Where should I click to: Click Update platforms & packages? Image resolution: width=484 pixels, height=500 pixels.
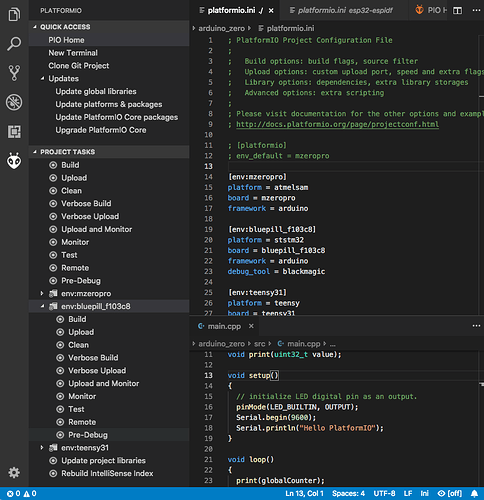109,104
